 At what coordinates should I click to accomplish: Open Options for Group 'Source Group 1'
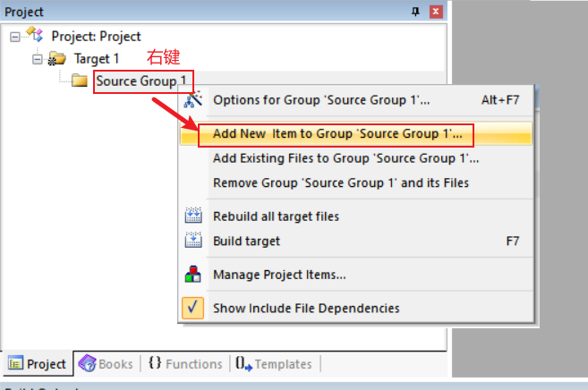[x=320, y=100]
